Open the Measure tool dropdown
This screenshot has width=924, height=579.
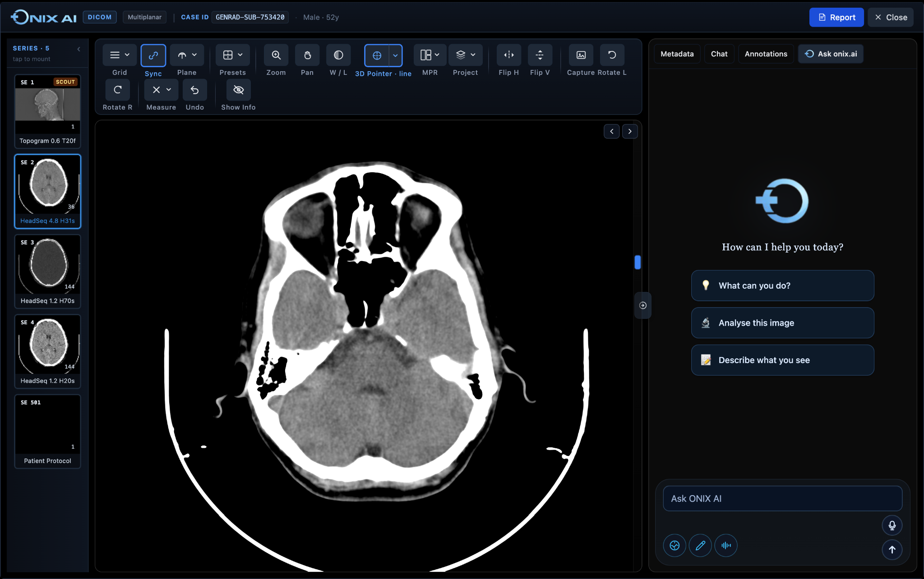point(161,90)
